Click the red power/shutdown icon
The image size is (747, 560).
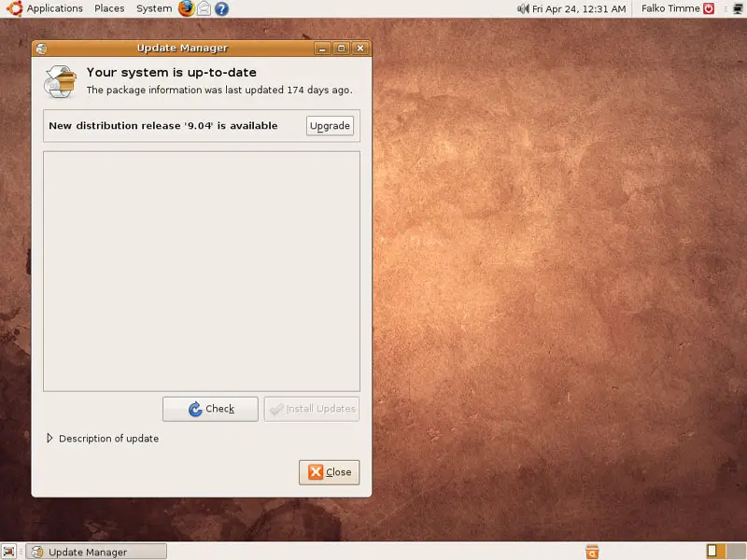709,8
